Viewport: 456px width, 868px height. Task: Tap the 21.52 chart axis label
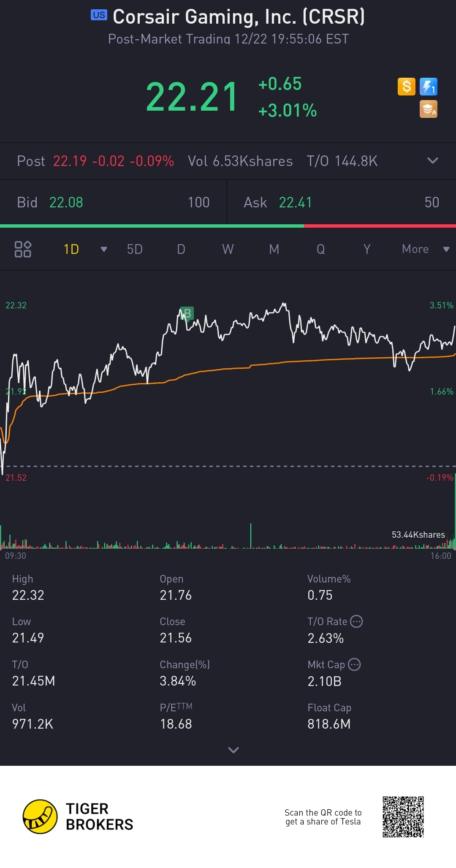[x=16, y=478]
